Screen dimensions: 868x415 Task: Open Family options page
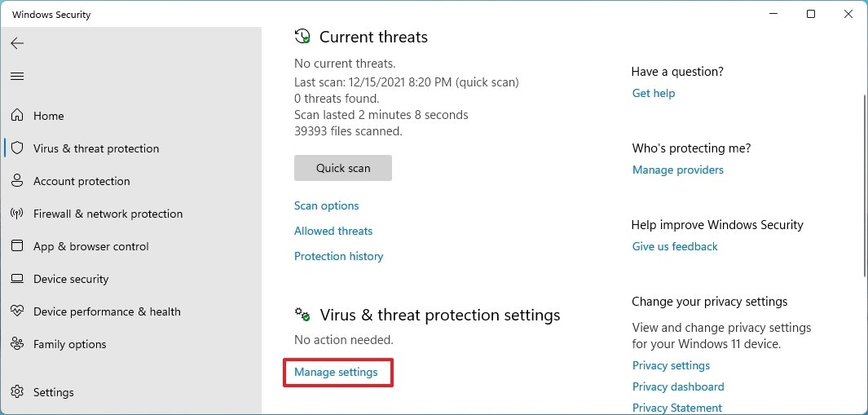click(70, 345)
